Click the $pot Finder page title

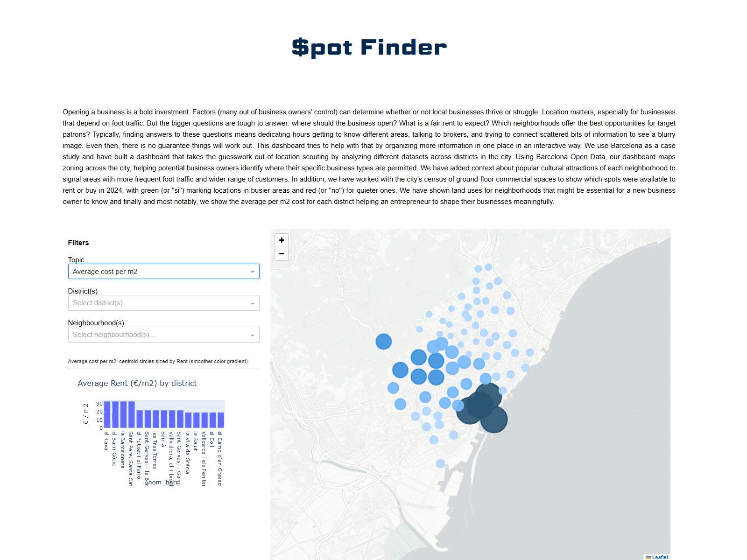click(368, 47)
